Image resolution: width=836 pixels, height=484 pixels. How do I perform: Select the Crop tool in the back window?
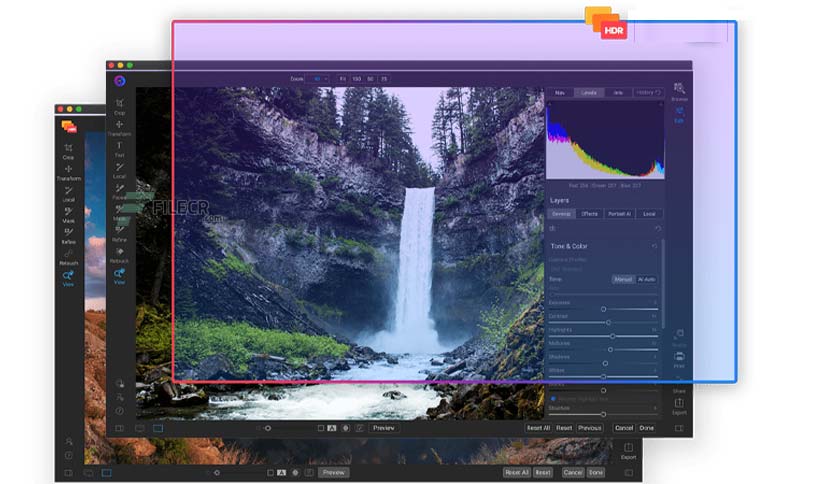pyautogui.click(x=68, y=151)
